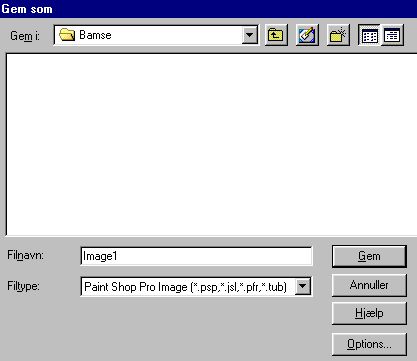Expand the Gem i folder dropdown arrow
This screenshot has height=361, width=417.
pyautogui.click(x=250, y=35)
